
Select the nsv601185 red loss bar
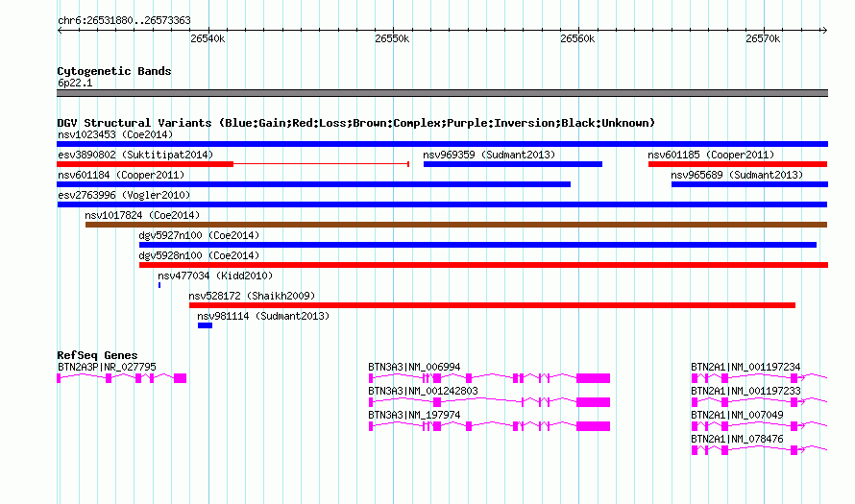738,164
